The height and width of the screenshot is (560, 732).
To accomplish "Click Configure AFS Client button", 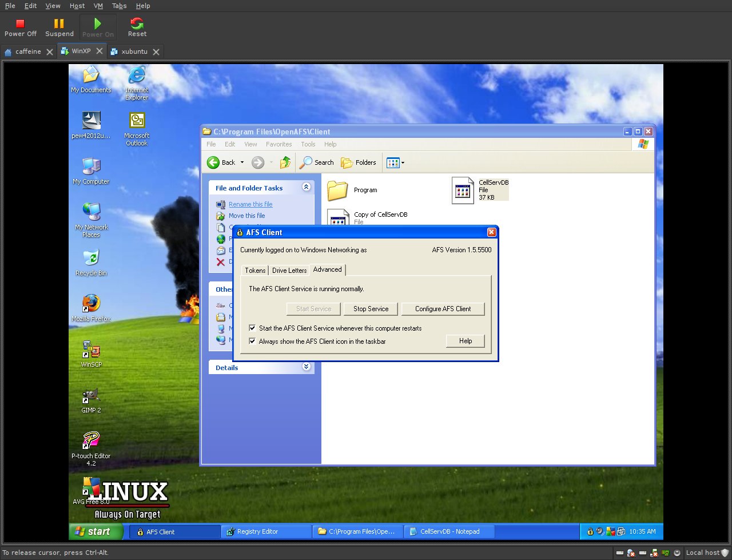I will [443, 309].
